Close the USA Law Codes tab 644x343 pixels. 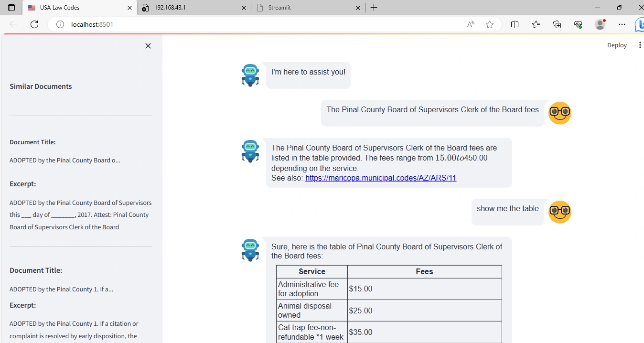pos(129,8)
